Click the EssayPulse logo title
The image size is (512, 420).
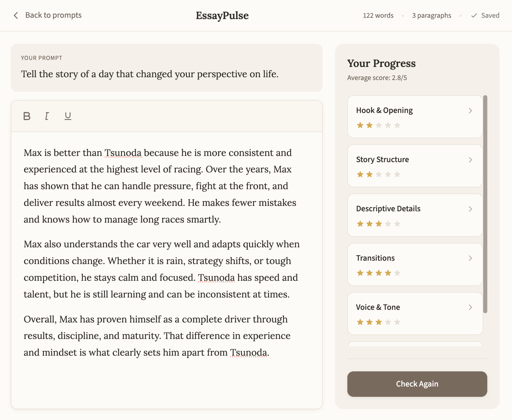coord(222,15)
